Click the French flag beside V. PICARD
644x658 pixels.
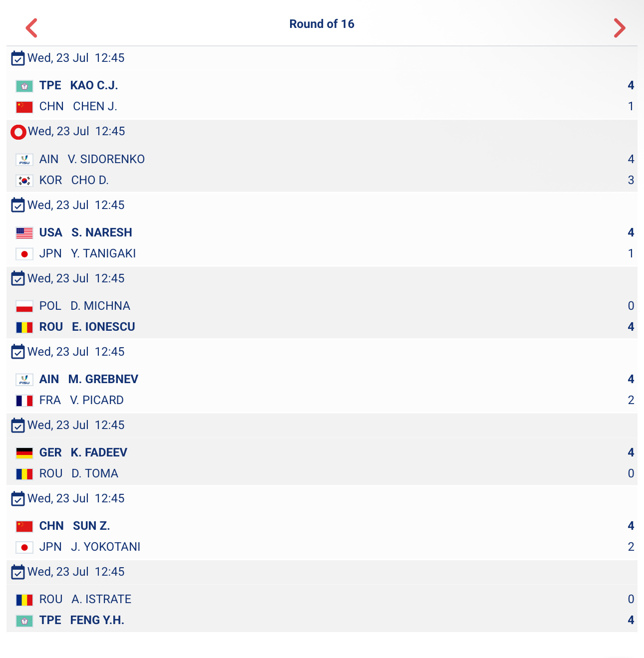[24, 401]
